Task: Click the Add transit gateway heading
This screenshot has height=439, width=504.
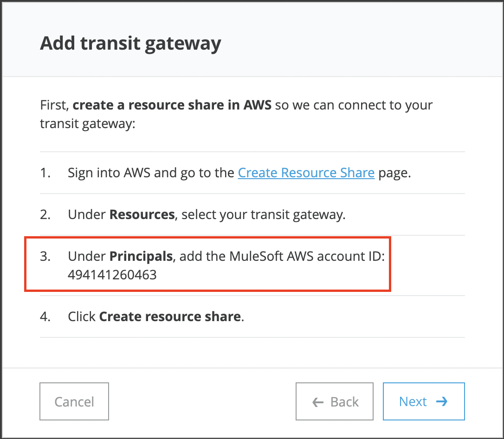Action: [x=130, y=44]
